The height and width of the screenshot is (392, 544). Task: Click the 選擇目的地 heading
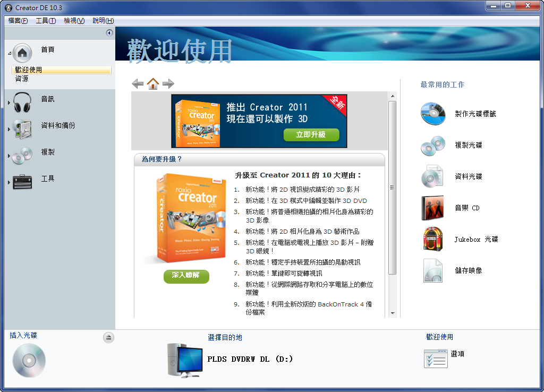pos(225,337)
